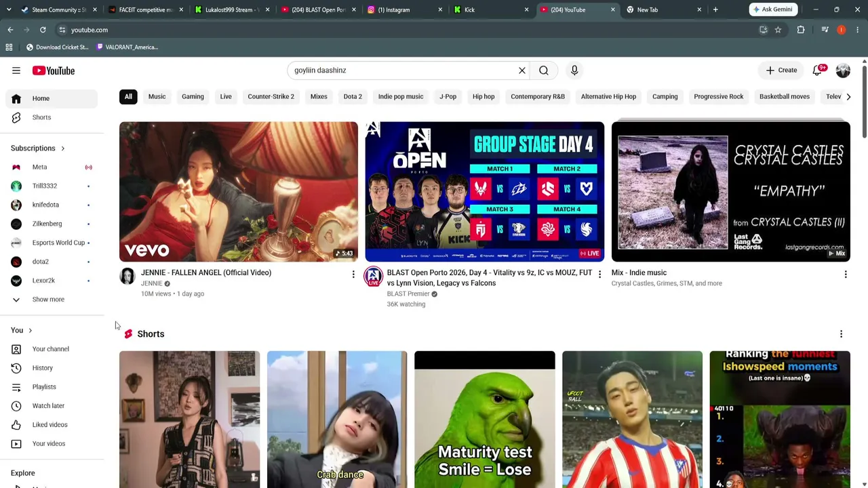Open the BLAST Premier channel link
Viewport: 868px width, 488px height.
[x=408, y=294]
